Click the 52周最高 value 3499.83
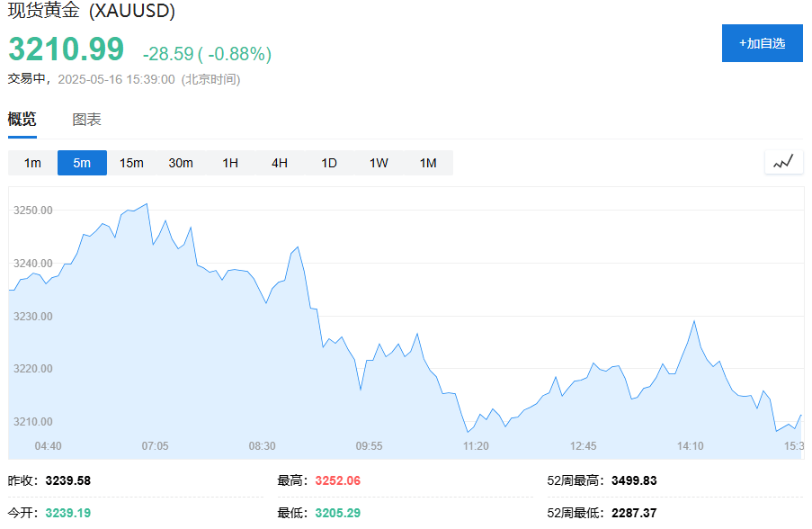 (x=634, y=480)
